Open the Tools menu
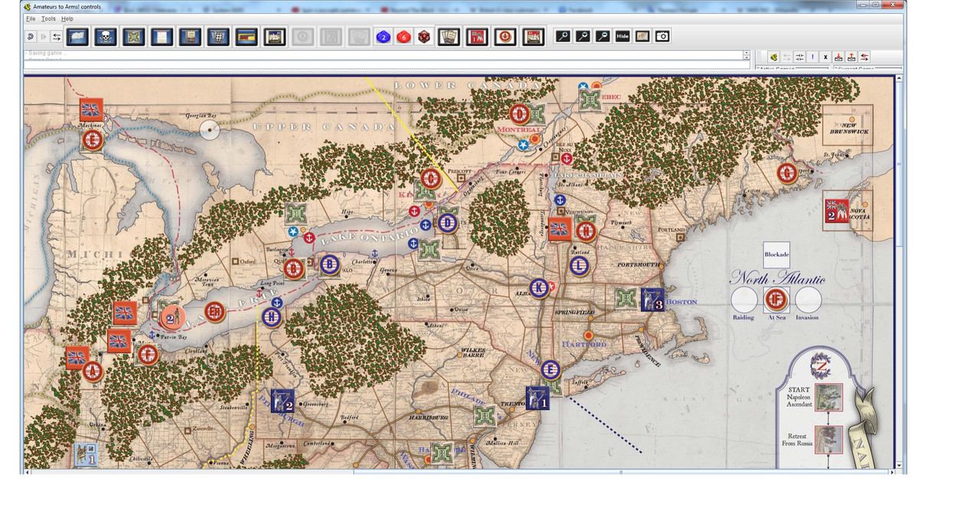The width and height of the screenshot is (980, 531). pyautogui.click(x=48, y=18)
